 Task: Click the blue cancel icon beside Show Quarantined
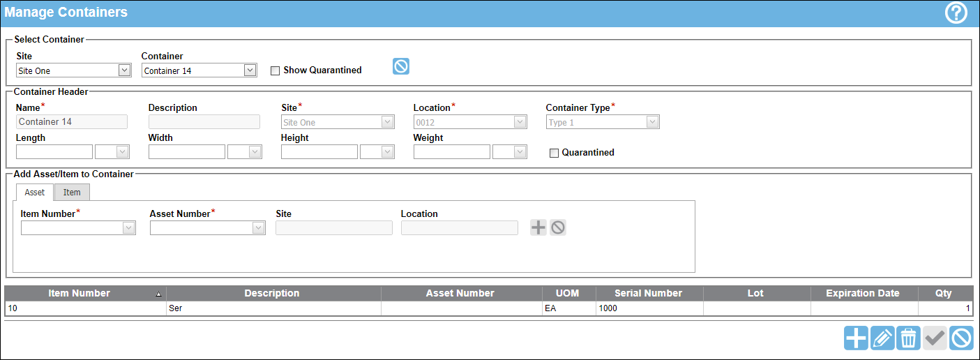(401, 66)
